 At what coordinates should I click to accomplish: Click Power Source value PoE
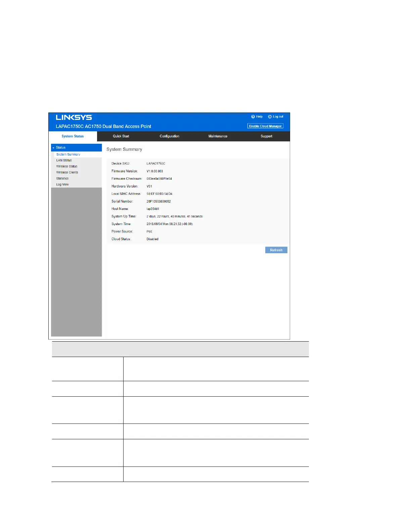tap(149, 232)
